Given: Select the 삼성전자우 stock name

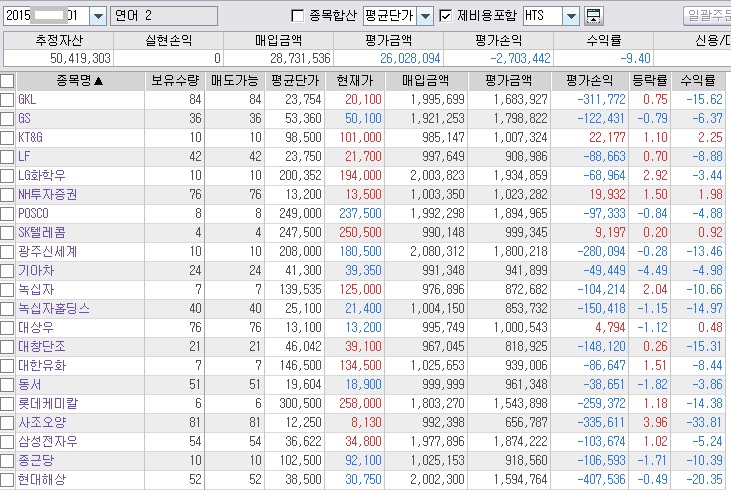Looking at the screenshot, I should [48, 442].
